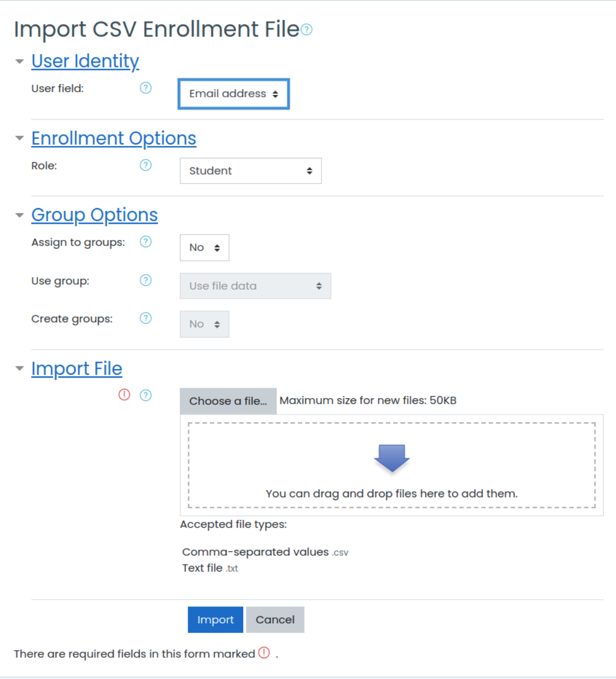Open help for Assign to groups
The height and width of the screenshot is (679, 616).
(146, 242)
